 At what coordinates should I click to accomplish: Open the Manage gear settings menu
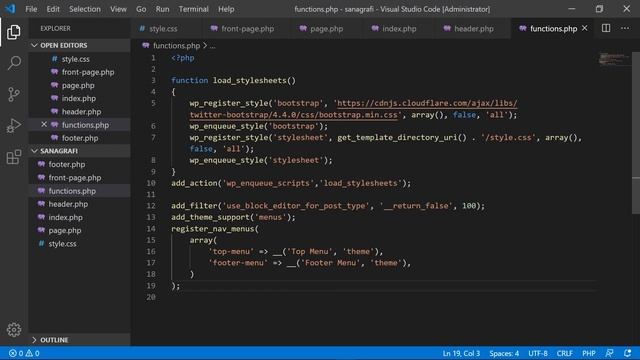click(14, 329)
